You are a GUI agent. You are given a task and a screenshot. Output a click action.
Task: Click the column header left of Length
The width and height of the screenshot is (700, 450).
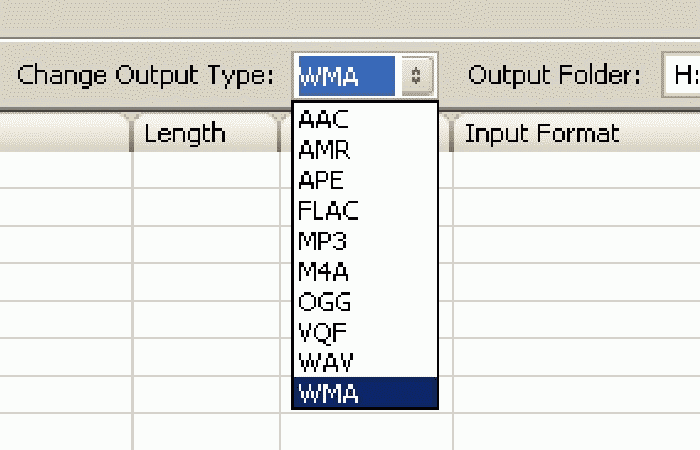(64, 134)
